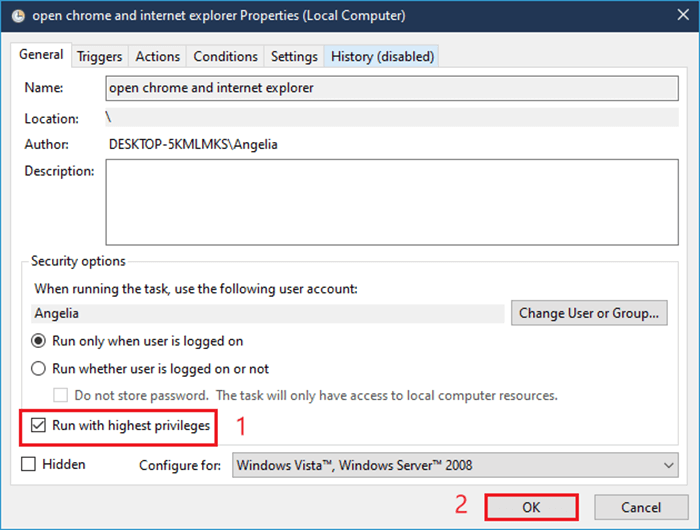This screenshot has height=530, width=700.
Task: Click Change User or Group button
Action: coord(589,313)
